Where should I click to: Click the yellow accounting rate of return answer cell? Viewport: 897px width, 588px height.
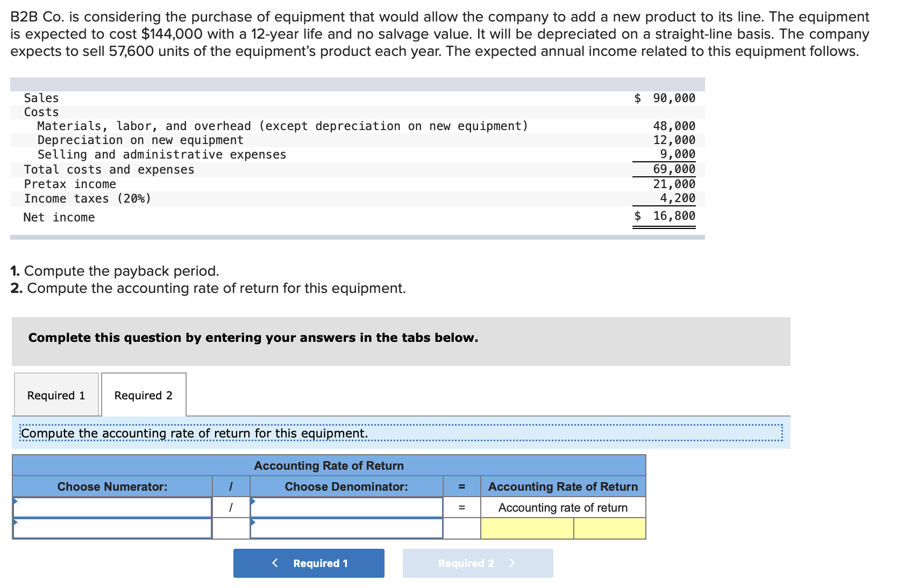coord(526,528)
